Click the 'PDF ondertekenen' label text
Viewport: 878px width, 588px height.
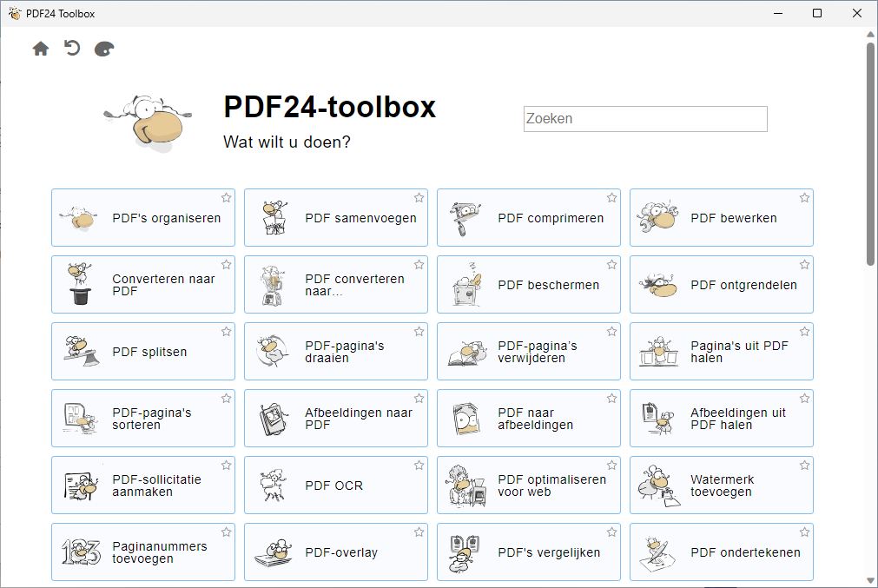tap(745, 552)
